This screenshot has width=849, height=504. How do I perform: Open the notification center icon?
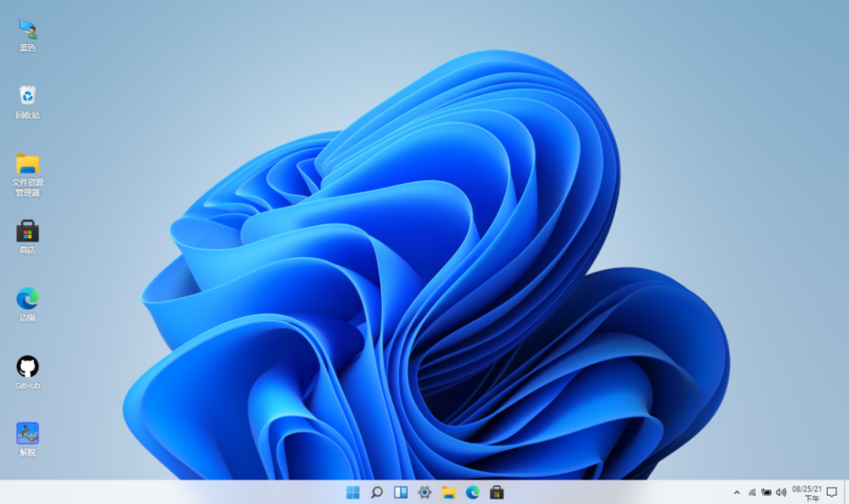pyautogui.click(x=832, y=492)
